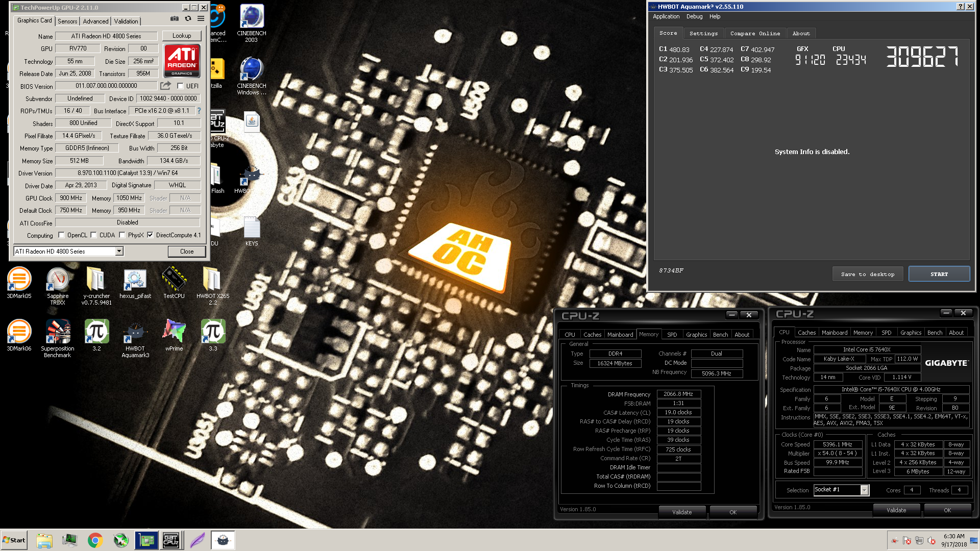Click the Show desktop button on taskbar

pyautogui.click(x=973, y=540)
